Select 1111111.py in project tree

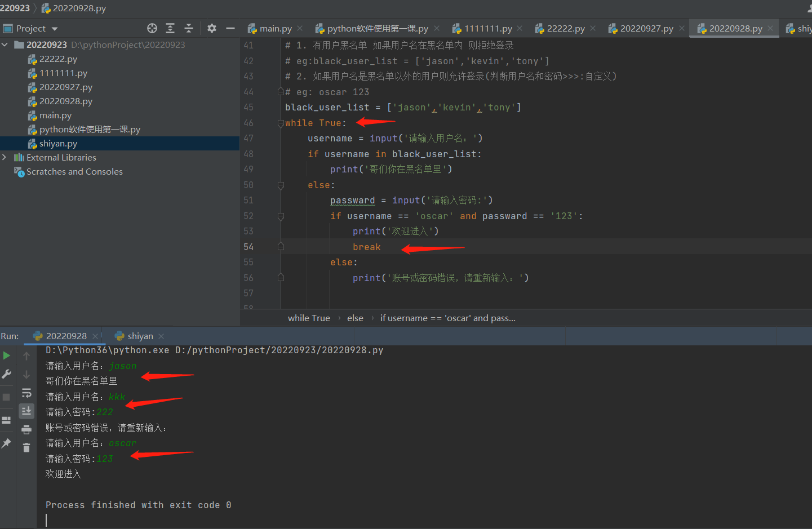(x=63, y=73)
